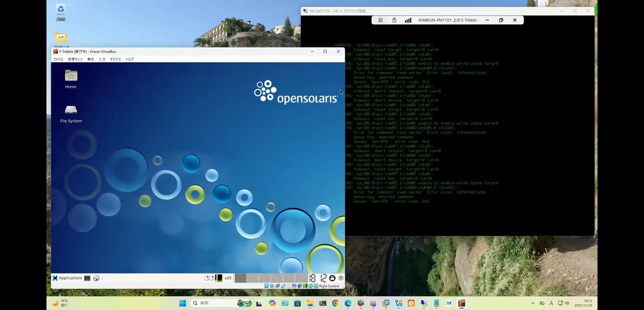Switch to first workspace in pager
Image resolution: width=644 pixels, height=310 pixels.
(x=240, y=278)
